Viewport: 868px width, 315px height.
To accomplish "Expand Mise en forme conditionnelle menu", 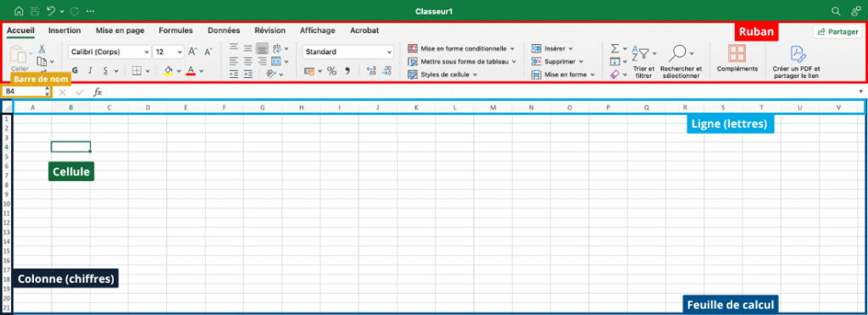I will pyautogui.click(x=461, y=48).
